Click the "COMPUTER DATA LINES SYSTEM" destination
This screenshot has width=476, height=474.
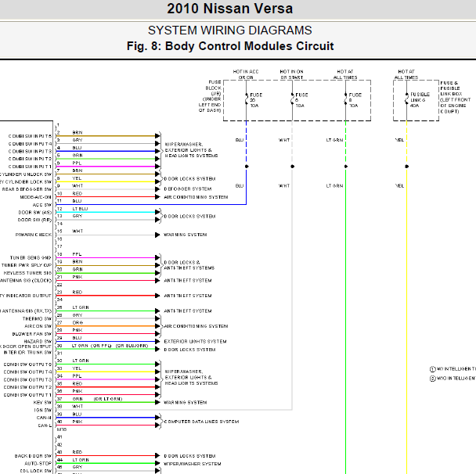point(201,422)
